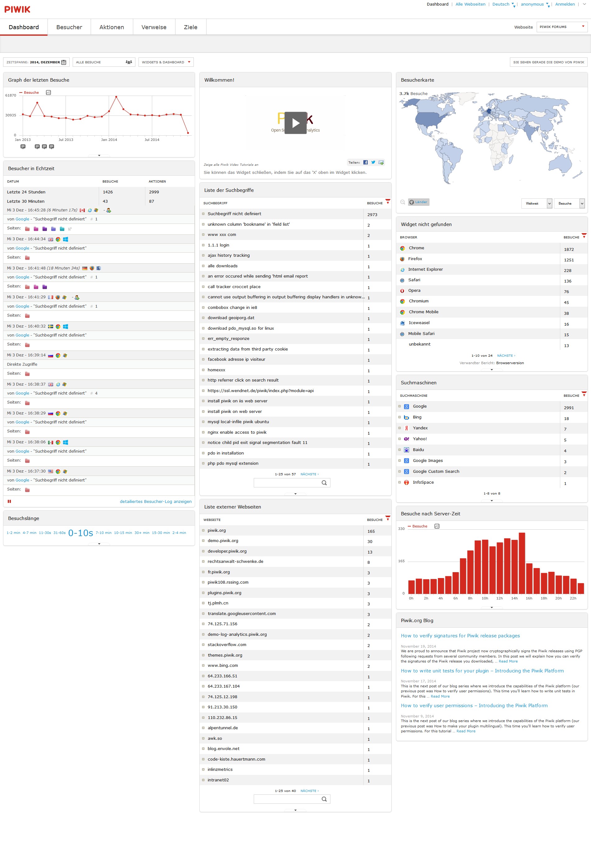Image resolution: width=591 pixels, height=868 pixels.
Task: Open Weltweit region dropdown on map
Action: (x=536, y=204)
